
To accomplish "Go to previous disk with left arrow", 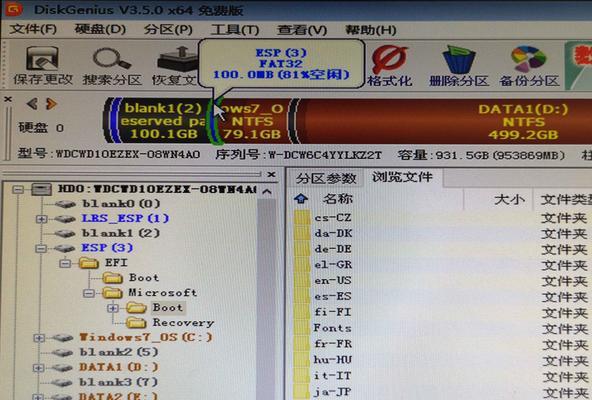I will [x=32, y=103].
